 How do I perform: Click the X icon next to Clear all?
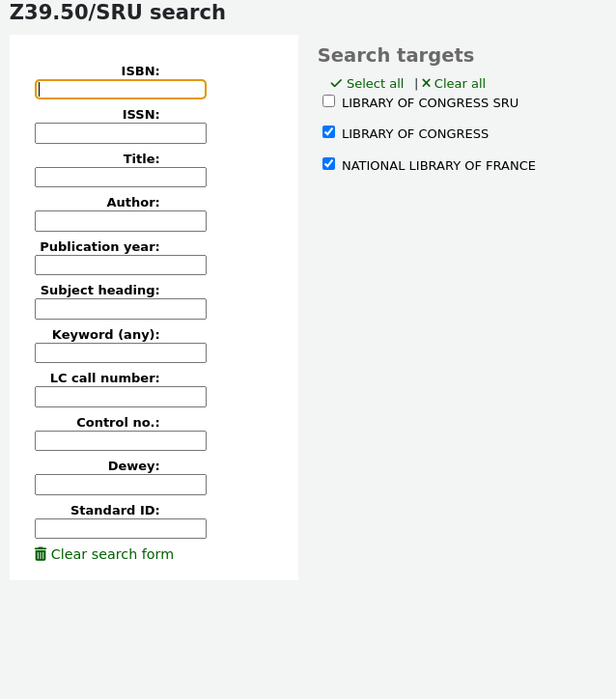(x=426, y=83)
